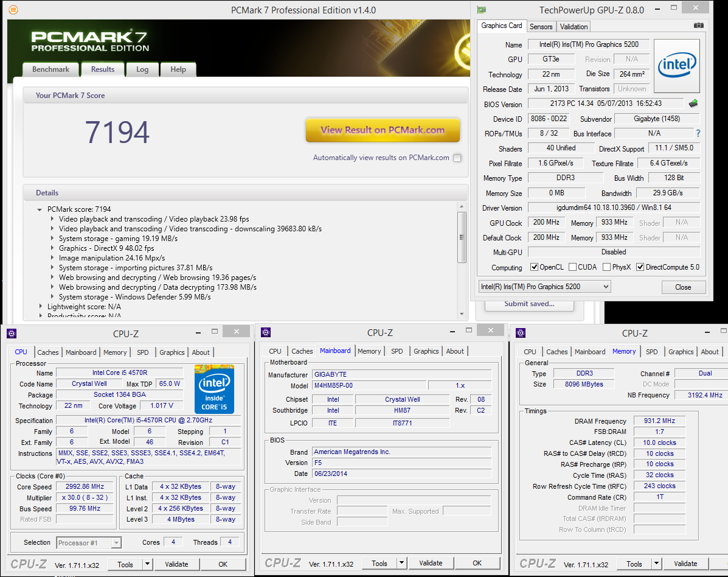Click Details scrollbar up arrow
Image resolution: width=728 pixels, height=577 pixels.
461,206
